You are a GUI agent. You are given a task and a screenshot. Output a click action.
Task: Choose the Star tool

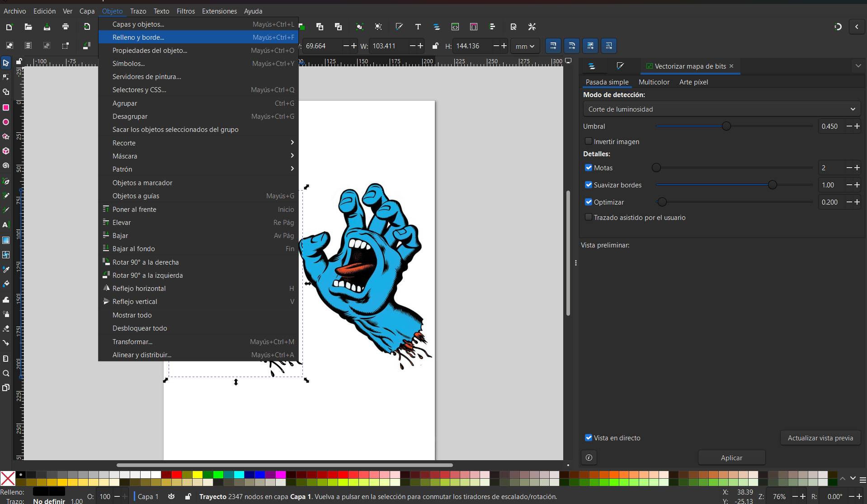click(x=6, y=136)
